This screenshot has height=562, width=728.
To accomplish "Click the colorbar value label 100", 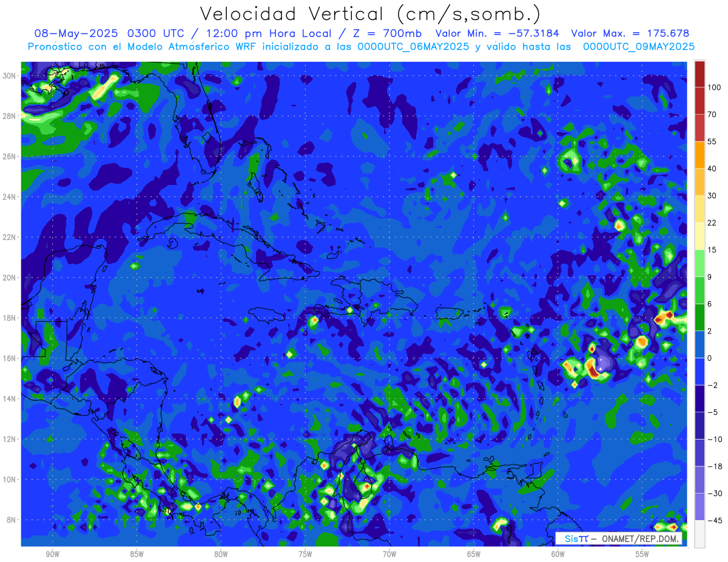I will tap(714, 87).
